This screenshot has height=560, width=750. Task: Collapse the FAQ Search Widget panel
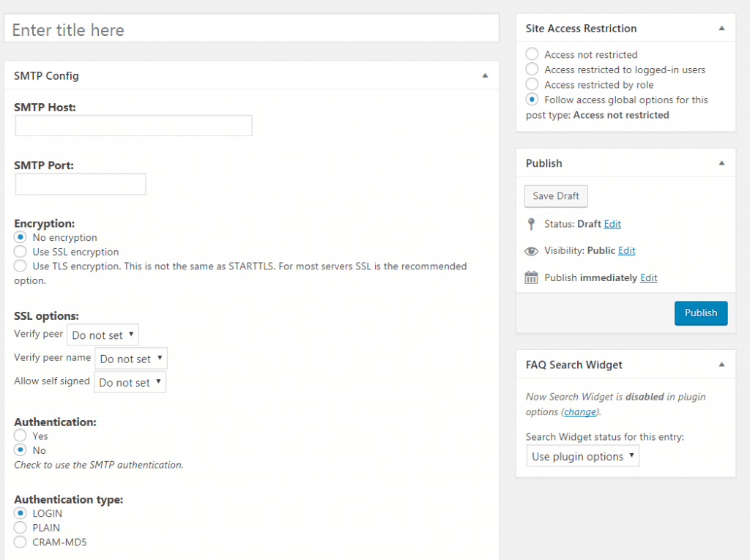point(721,365)
